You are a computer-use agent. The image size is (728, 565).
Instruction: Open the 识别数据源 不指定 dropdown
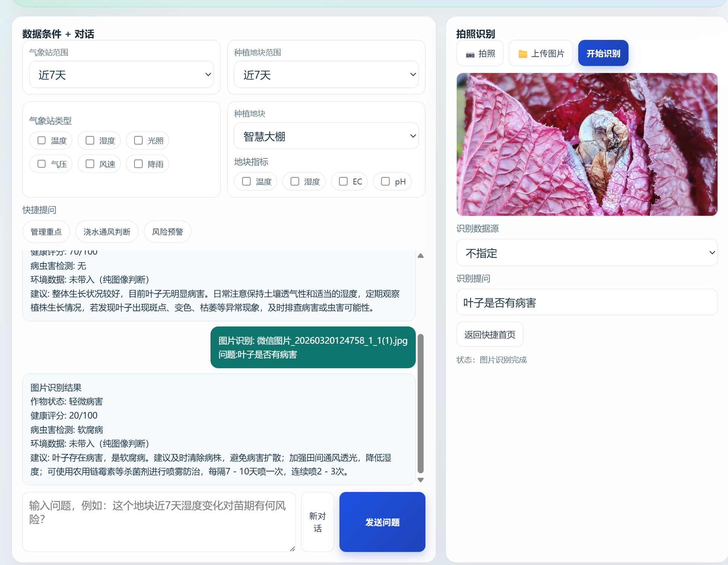587,253
